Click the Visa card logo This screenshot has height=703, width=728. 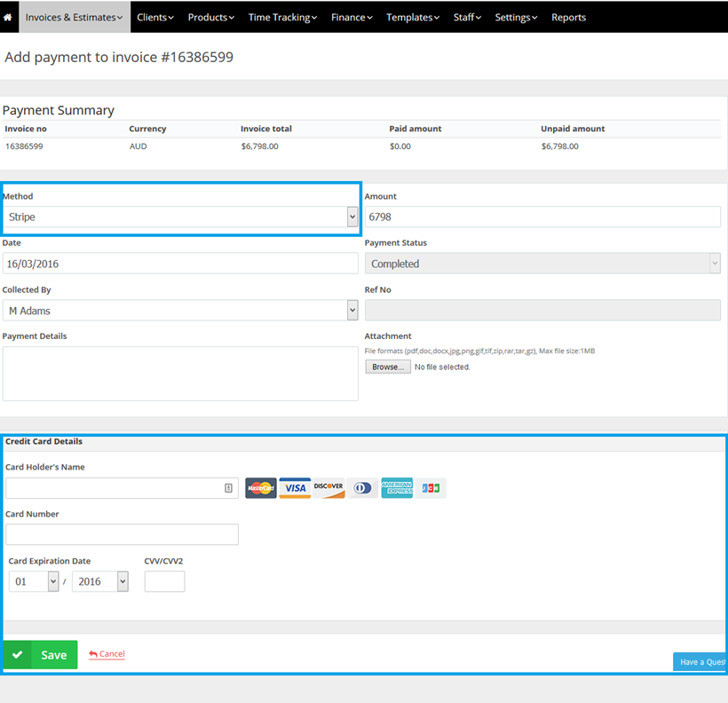tap(295, 488)
